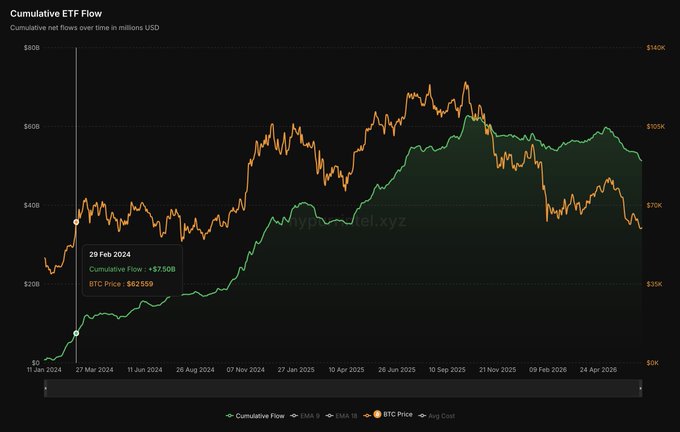Click the '$35K' right axis label
Viewport: 680px width, 432px height.
654,284
